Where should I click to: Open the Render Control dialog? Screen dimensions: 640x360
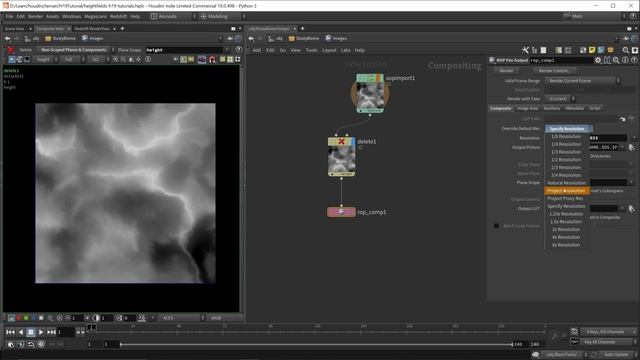[554, 71]
